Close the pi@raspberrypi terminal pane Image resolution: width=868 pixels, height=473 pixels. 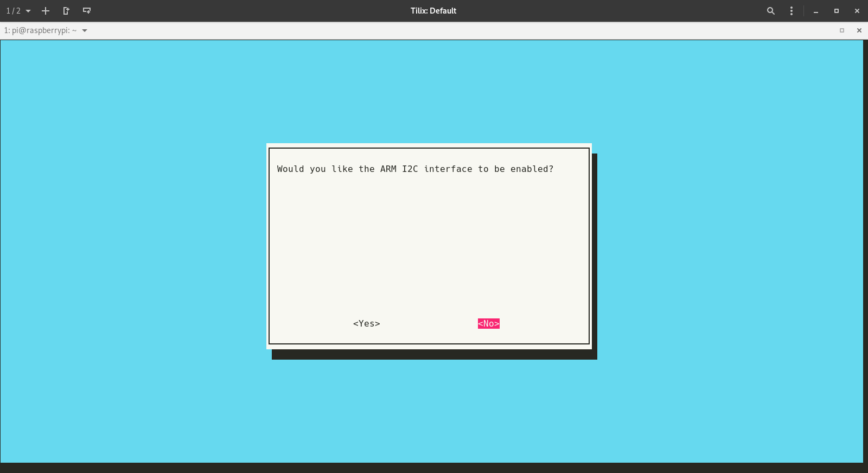coord(859,30)
